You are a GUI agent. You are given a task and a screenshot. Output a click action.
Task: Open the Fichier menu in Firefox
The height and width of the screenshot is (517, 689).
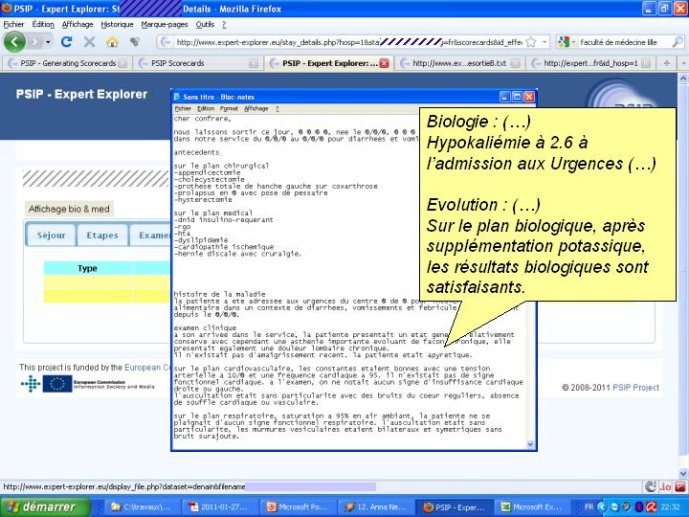14,24
